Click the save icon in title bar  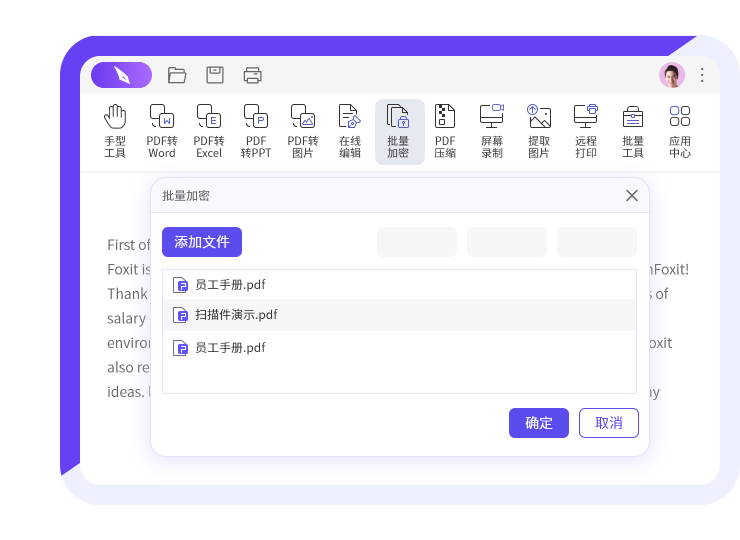215,75
